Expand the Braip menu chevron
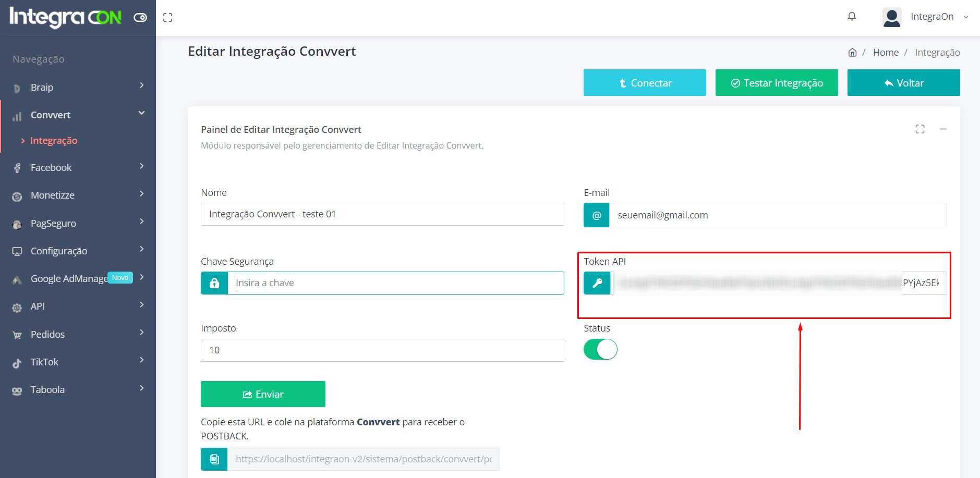 coord(141,85)
